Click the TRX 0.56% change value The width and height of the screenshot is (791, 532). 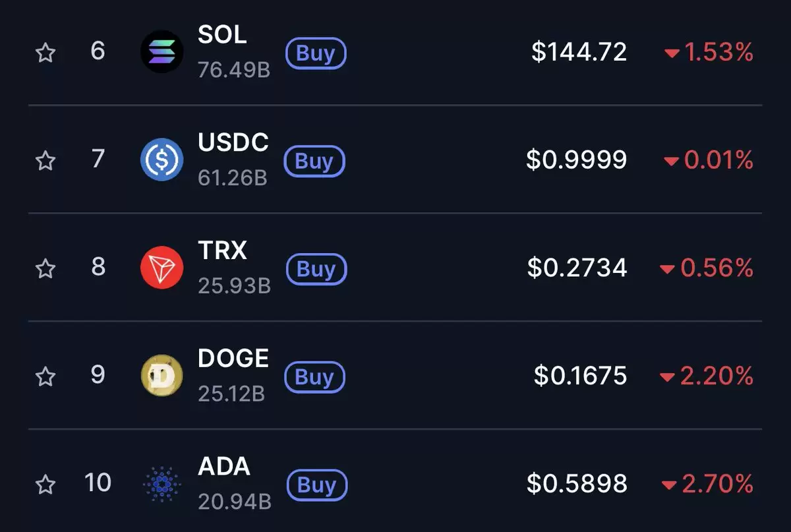coord(717,268)
